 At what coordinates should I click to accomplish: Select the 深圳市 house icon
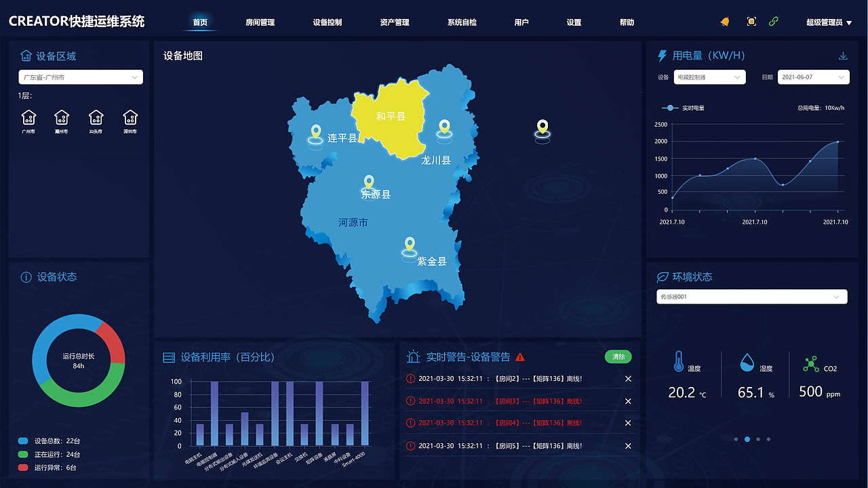130,117
